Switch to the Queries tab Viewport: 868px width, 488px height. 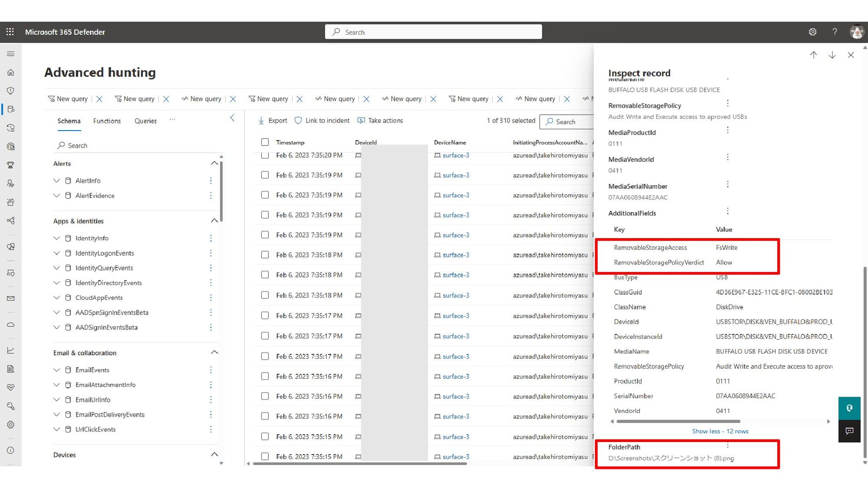point(146,121)
